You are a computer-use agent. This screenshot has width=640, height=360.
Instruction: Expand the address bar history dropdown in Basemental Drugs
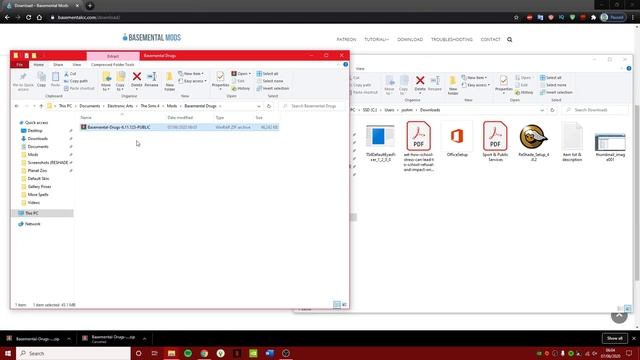coord(259,106)
